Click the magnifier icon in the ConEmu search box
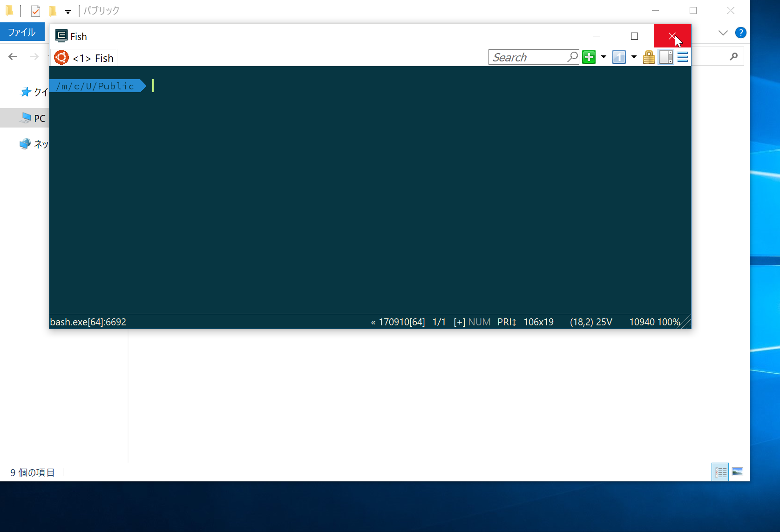The height and width of the screenshot is (532, 780). 572,57
